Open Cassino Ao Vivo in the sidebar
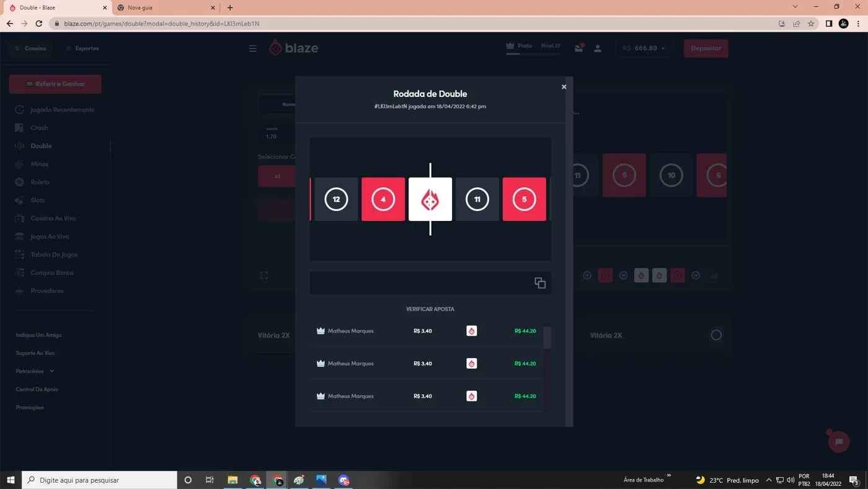This screenshot has width=868, height=489. [x=53, y=218]
